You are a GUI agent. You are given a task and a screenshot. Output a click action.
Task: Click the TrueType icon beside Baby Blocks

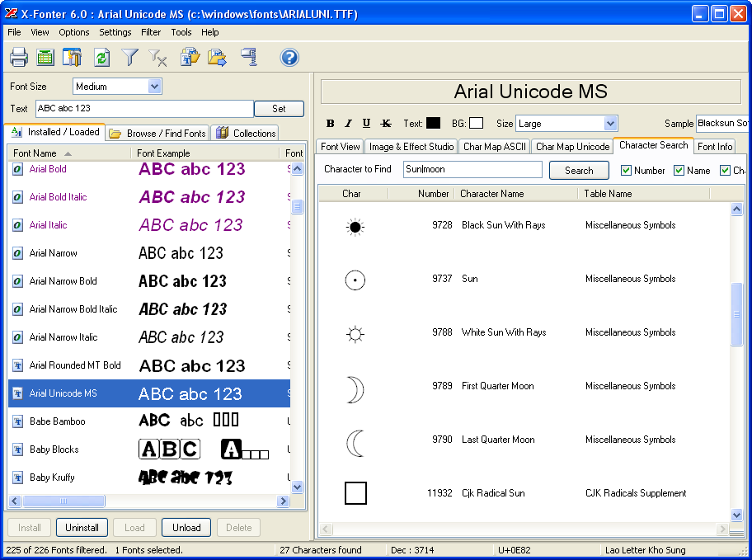(18, 449)
